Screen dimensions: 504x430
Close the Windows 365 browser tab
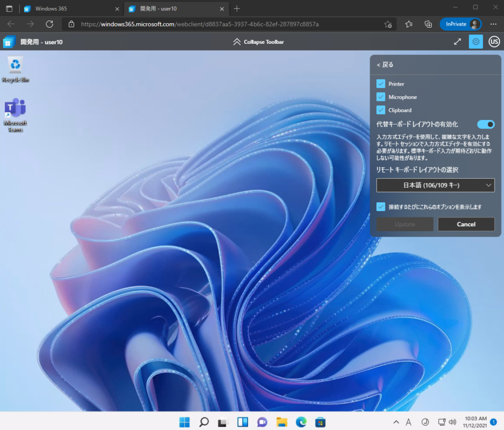(x=117, y=9)
